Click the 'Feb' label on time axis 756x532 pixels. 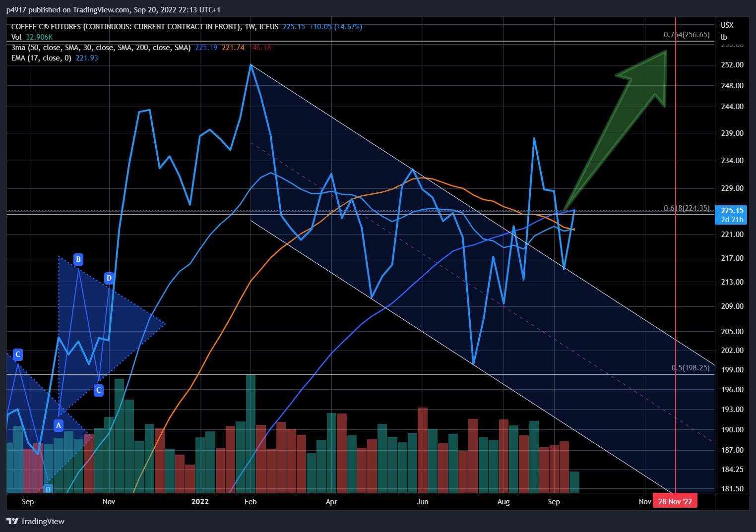point(251,502)
